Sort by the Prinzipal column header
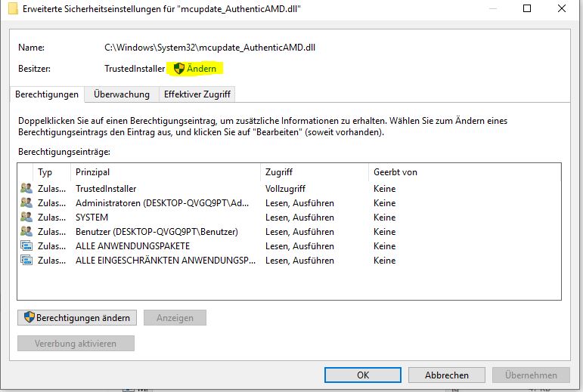This screenshot has width=583, height=392. pos(166,172)
